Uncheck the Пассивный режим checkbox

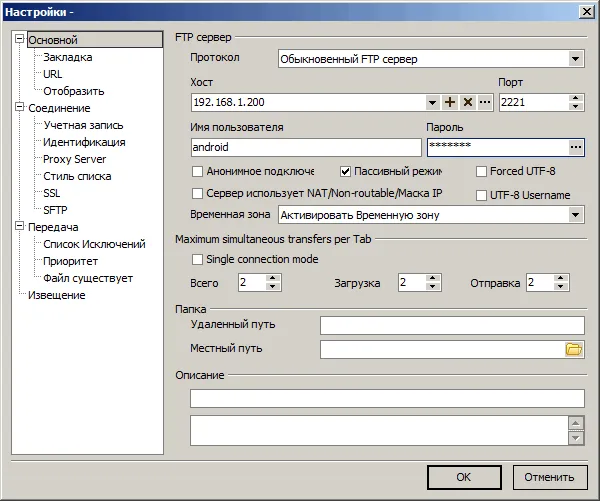[346, 171]
